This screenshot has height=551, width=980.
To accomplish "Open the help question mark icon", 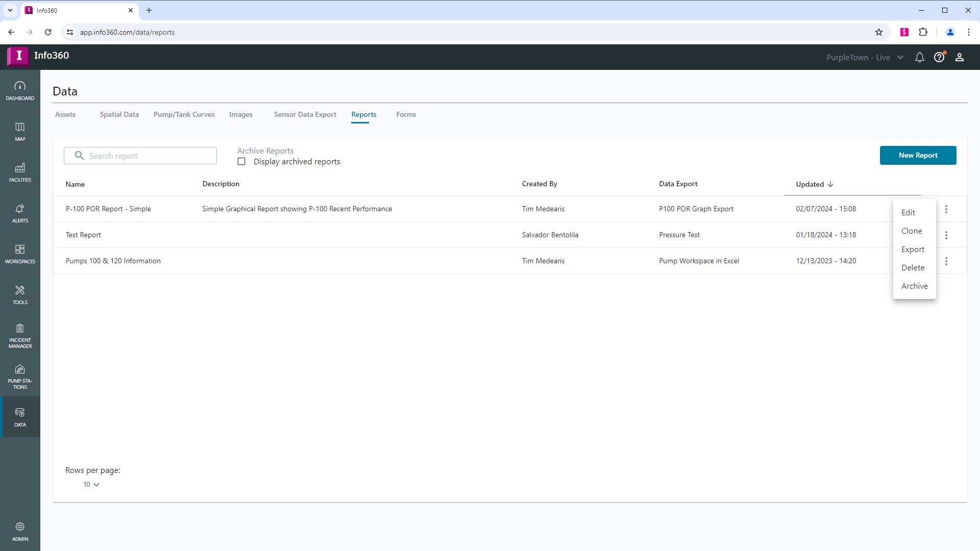I will [x=939, y=57].
